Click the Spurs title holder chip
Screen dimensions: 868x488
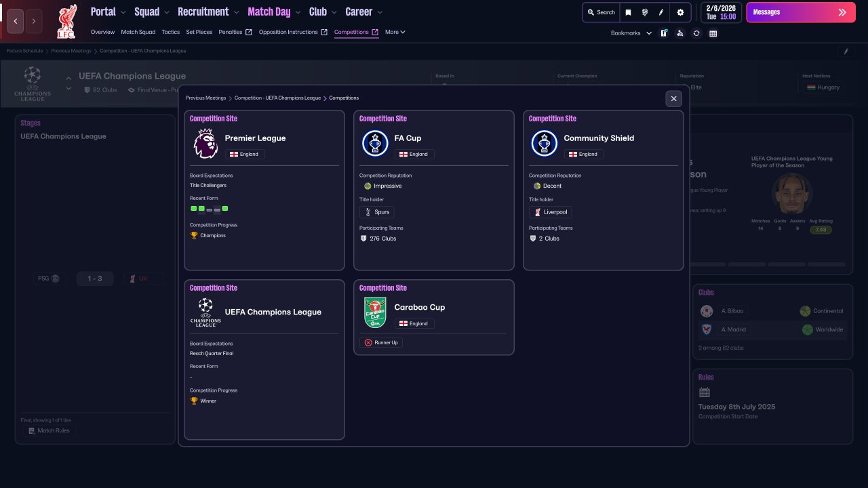[x=376, y=212]
